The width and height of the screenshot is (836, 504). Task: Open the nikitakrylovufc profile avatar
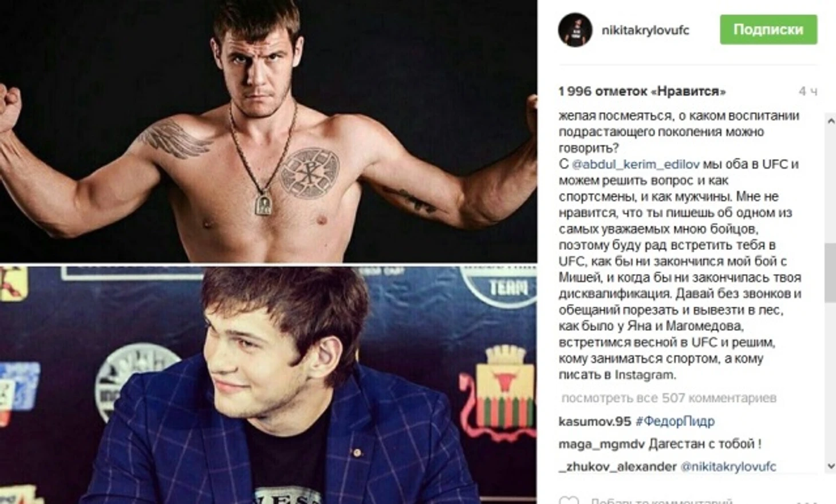pyautogui.click(x=575, y=30)
